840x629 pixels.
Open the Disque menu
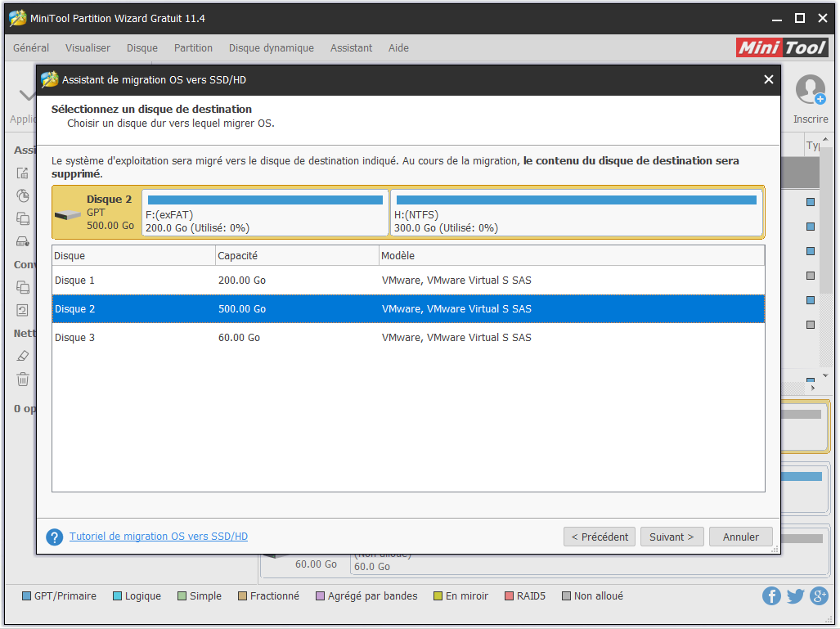point(142,48)
